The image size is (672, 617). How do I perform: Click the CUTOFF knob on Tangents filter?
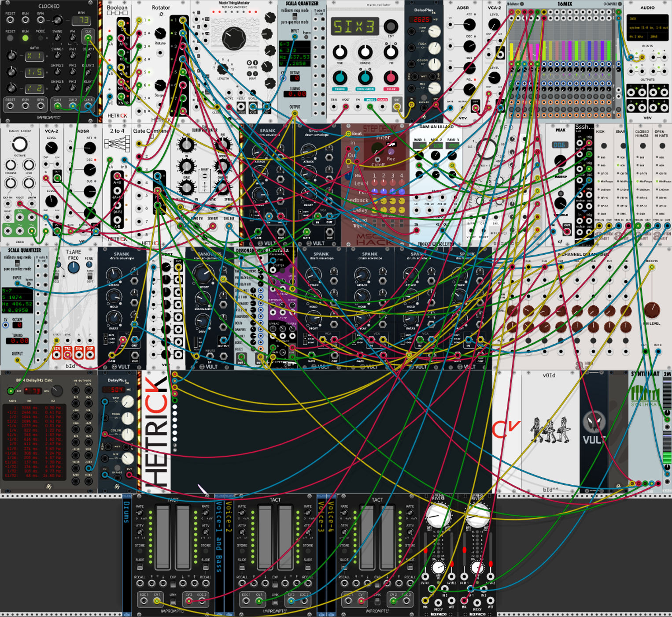tap(203, 274)
